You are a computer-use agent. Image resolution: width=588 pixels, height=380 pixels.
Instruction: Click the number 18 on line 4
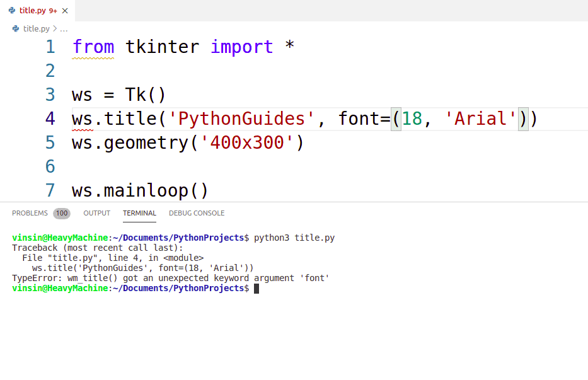click(x=412, y=119)
